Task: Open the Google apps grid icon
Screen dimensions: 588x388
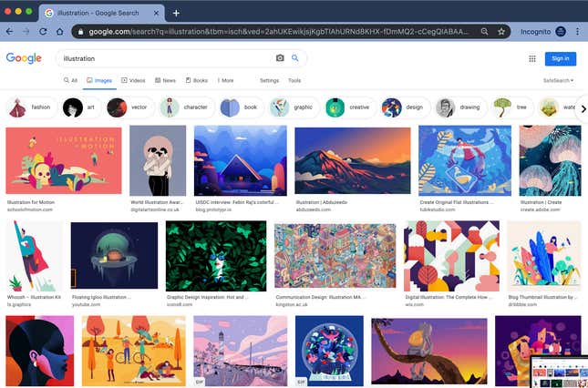Action: coord(532,59)
